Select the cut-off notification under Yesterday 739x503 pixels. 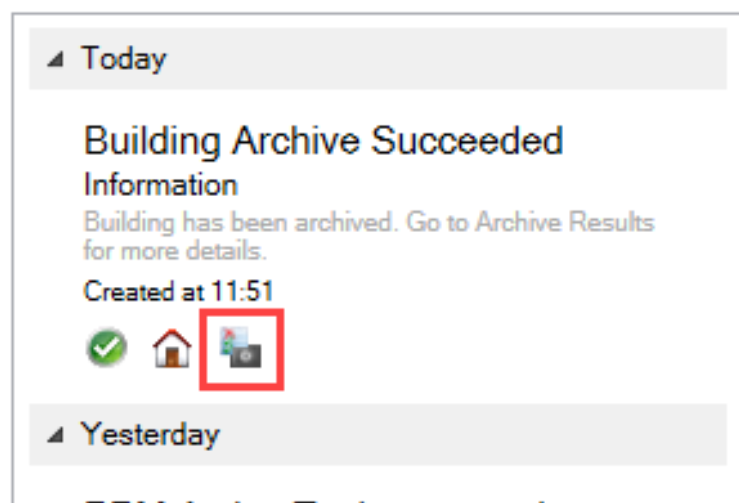click(300, 495)
